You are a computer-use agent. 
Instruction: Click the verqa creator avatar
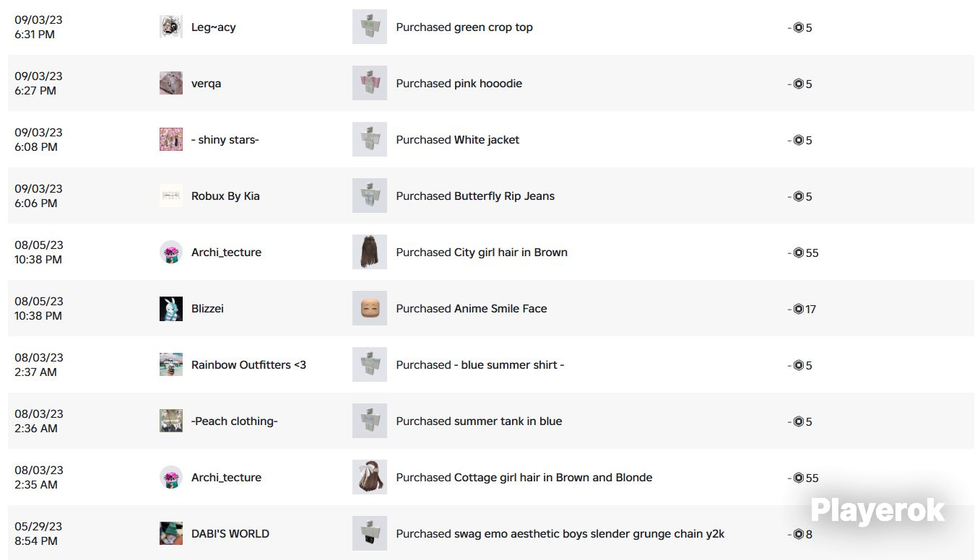171,83
